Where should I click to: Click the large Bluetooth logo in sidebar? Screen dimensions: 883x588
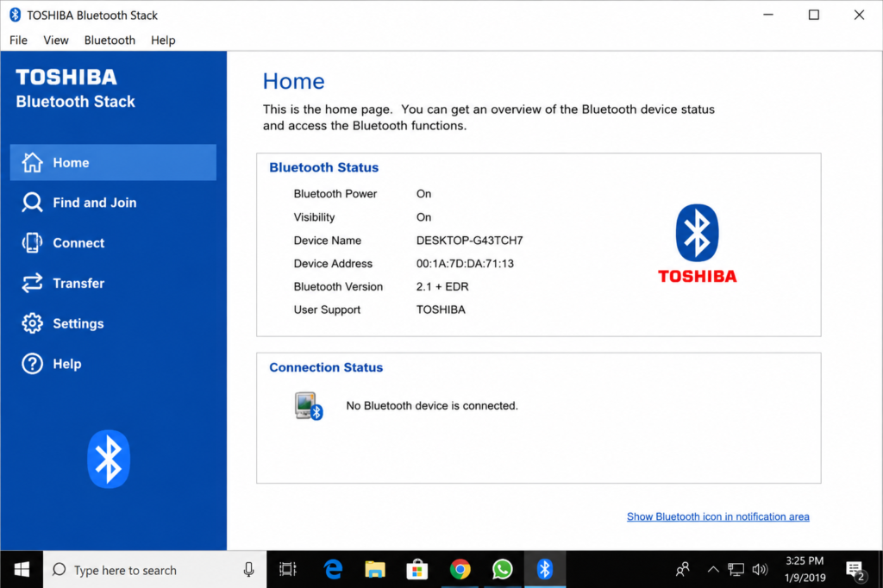109,459
